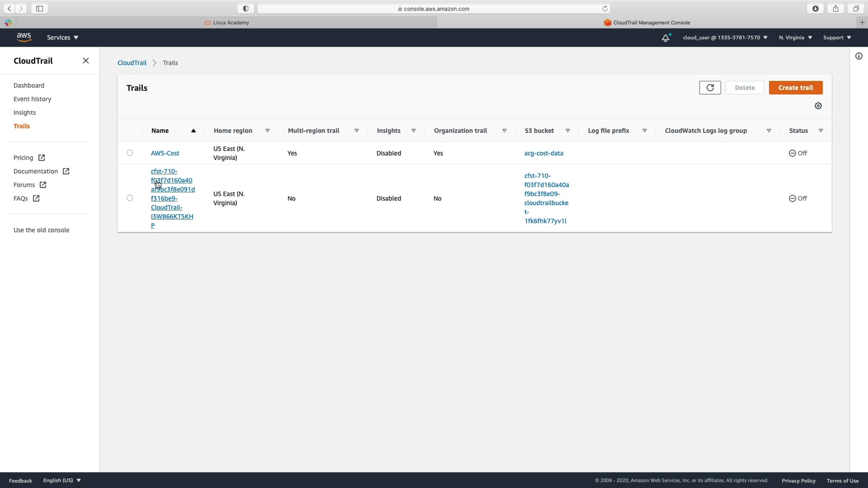Viewport: 868px width, 488px height.
Task: Open the Terms of Use link
Action: 842,481
